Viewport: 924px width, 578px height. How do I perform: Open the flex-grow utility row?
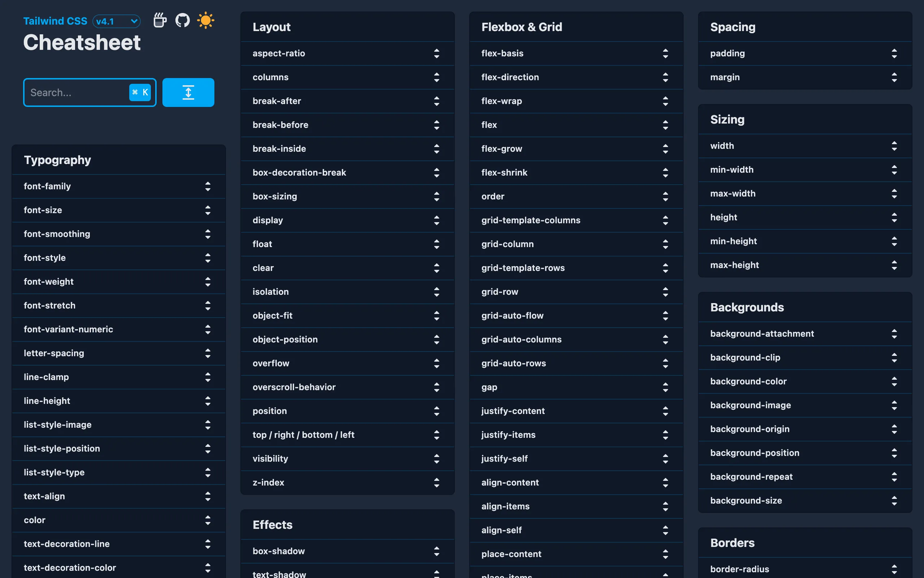click(x=576, y=149)
